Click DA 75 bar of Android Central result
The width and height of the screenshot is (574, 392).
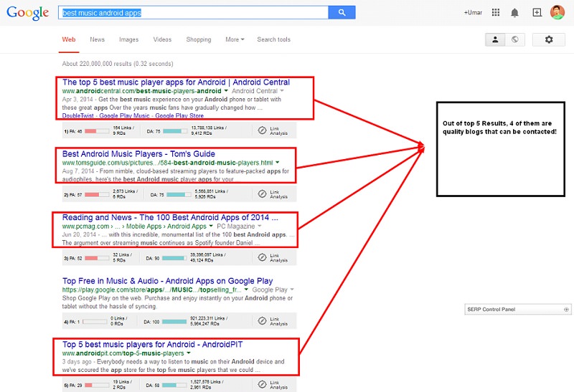(175, 131)
